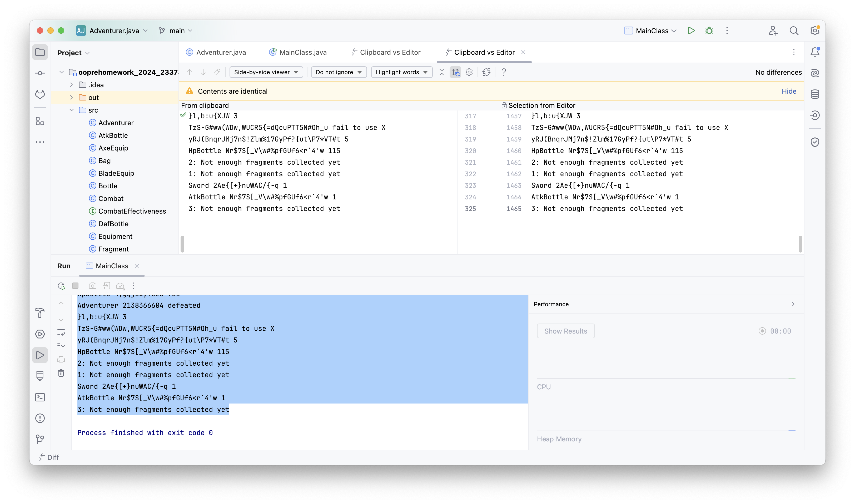Open the Project tool window icon
Image resolution: width=855 pixels, height=504 pixels.
click(40, 52)
